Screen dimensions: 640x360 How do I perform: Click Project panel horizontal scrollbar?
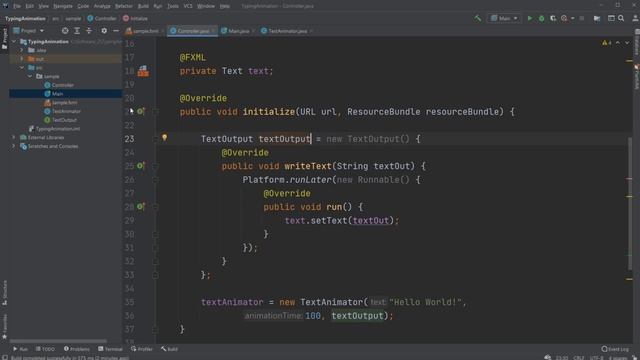pos(58,341)
